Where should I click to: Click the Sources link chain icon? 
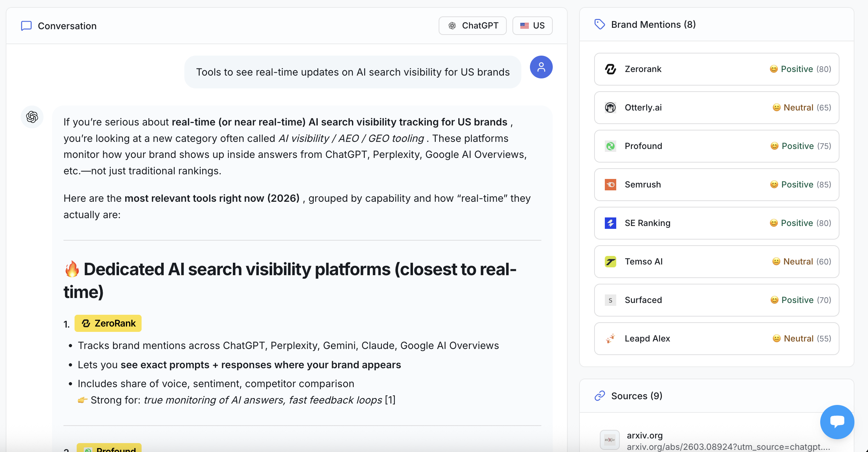pyautogui.click(x=600, y=396)
